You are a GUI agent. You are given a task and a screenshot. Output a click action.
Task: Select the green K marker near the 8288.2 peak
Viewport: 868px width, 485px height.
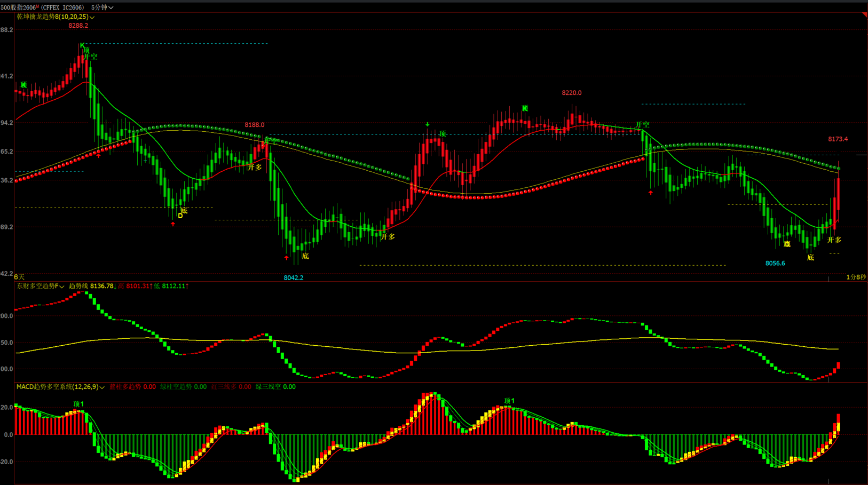pyautogui.click(x=82, y=45)
